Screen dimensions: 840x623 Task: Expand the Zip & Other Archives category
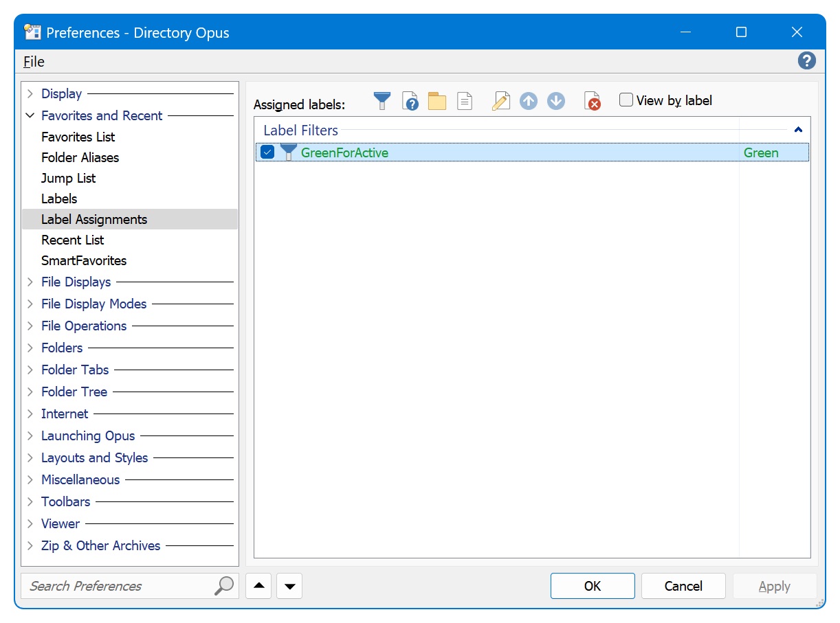(x=30, y=545)
